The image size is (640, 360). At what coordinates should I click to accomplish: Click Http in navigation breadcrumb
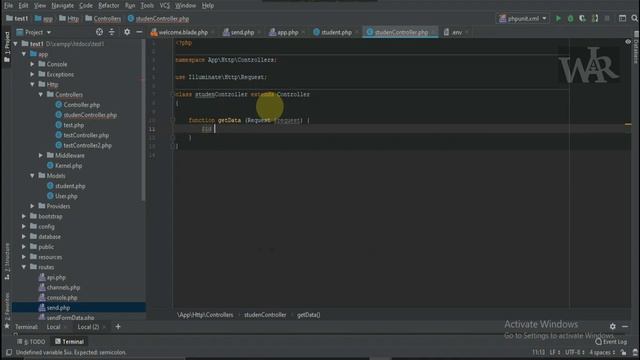(73, 19)
